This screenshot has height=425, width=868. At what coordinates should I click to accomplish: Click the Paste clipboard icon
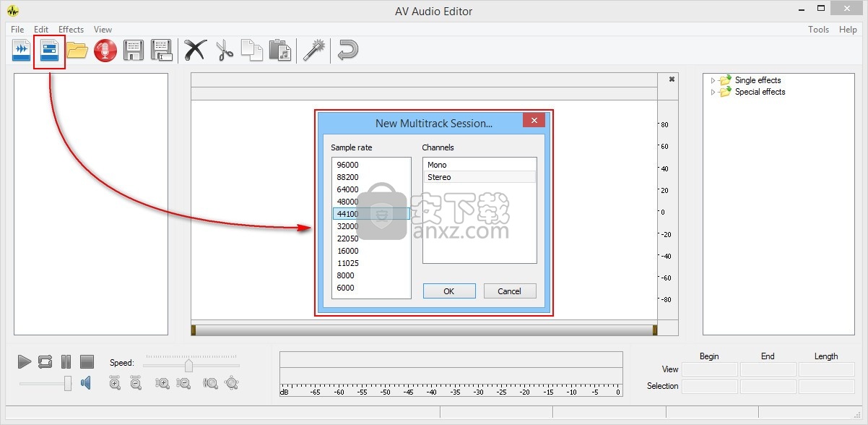(279, 51)
